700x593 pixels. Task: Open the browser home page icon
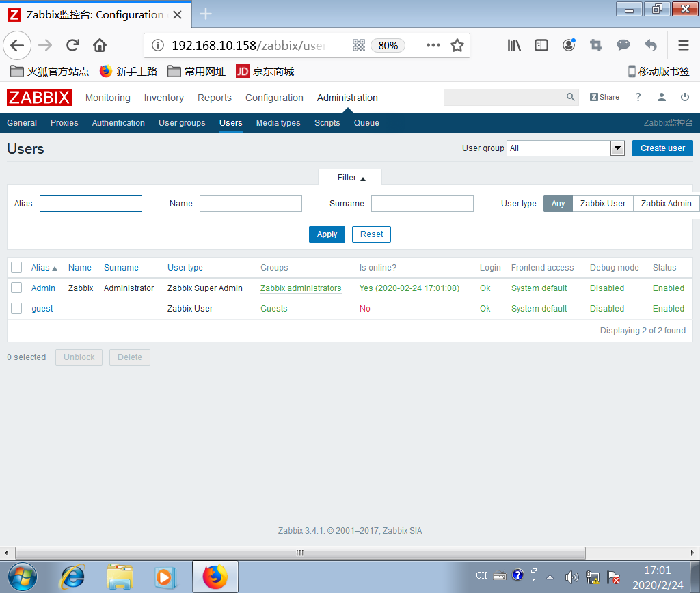click(x=100, y=45)
